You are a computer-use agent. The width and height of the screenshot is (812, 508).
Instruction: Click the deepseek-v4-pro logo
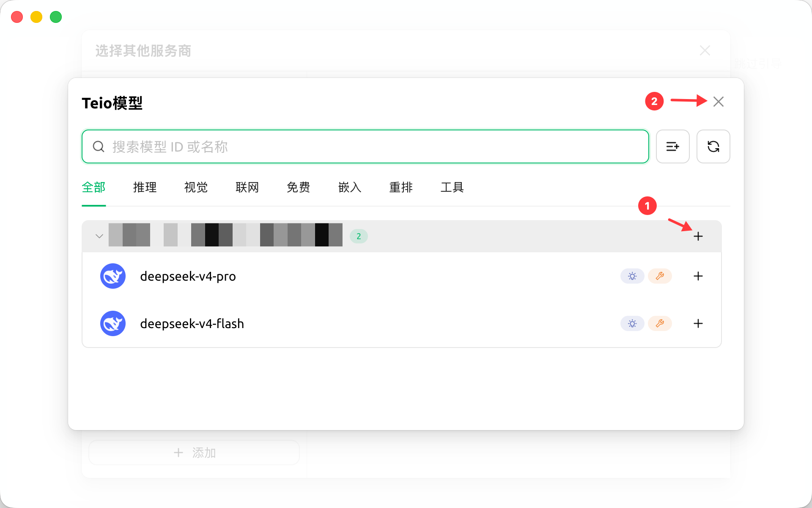(113, 276)
